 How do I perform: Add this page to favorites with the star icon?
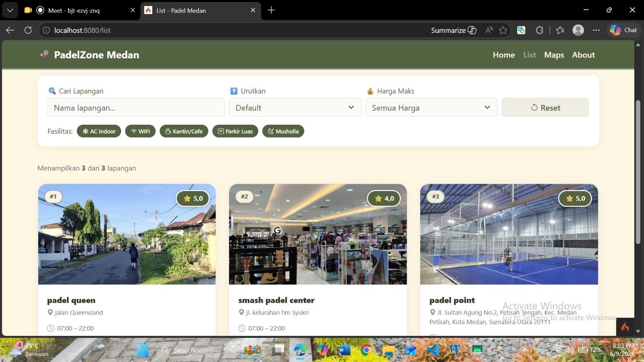[503, 30]
